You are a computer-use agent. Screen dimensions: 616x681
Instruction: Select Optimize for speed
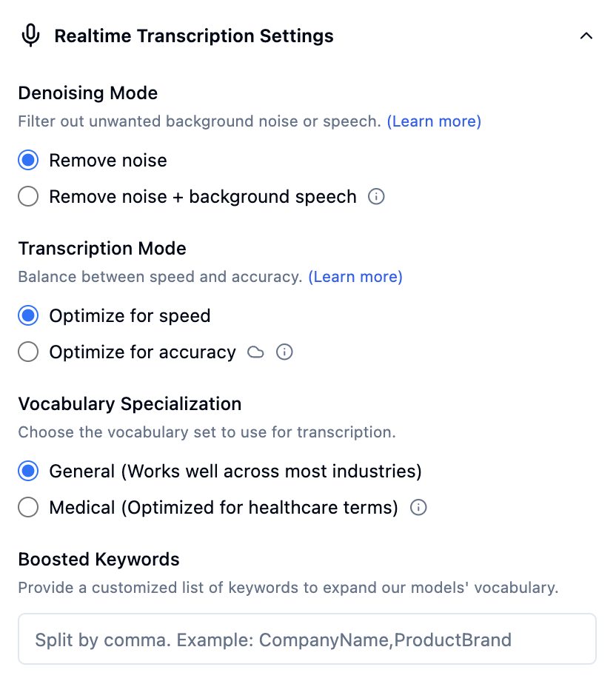coord(27,315)
